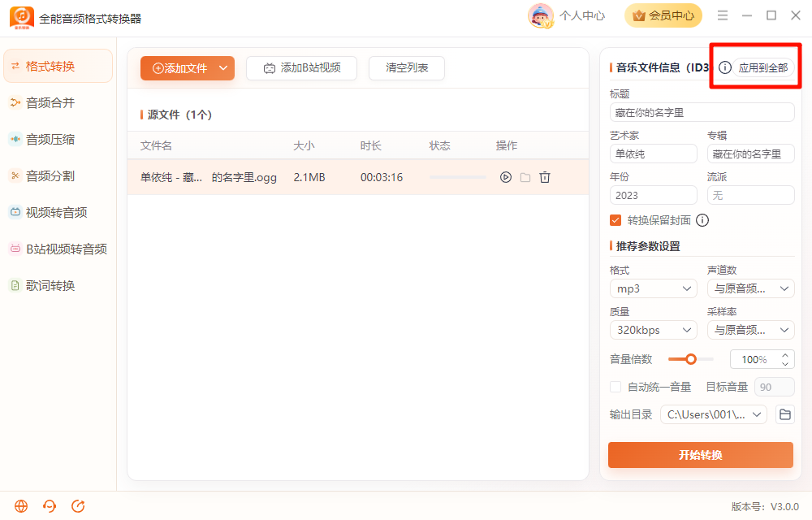Edit the 年份 year field 2023

tap(653, 195)
